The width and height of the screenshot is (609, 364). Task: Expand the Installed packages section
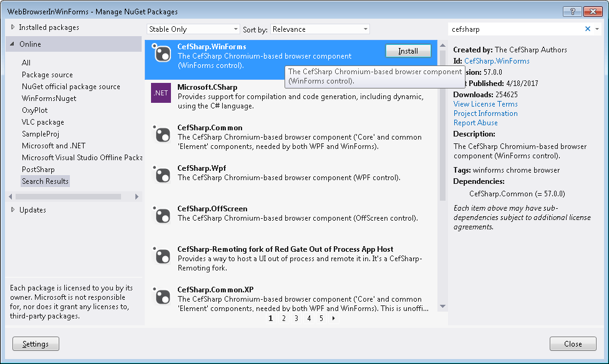click(12, 27)
